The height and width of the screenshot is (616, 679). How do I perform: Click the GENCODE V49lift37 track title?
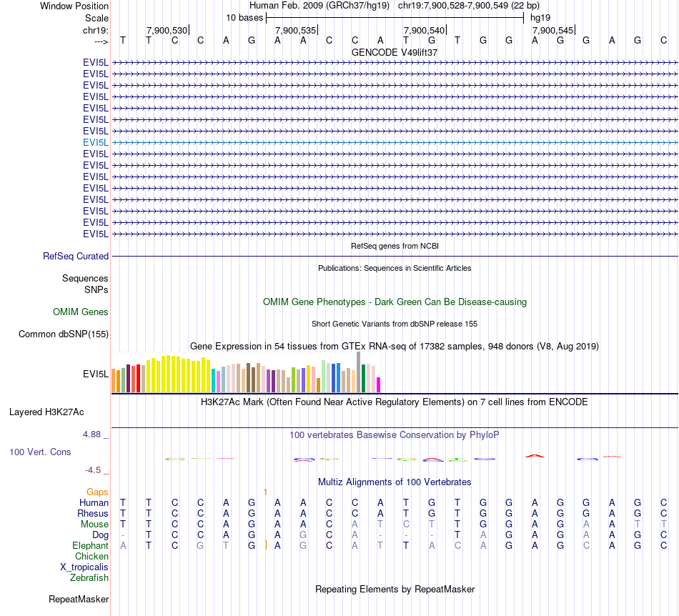click(x=395, y=52)
